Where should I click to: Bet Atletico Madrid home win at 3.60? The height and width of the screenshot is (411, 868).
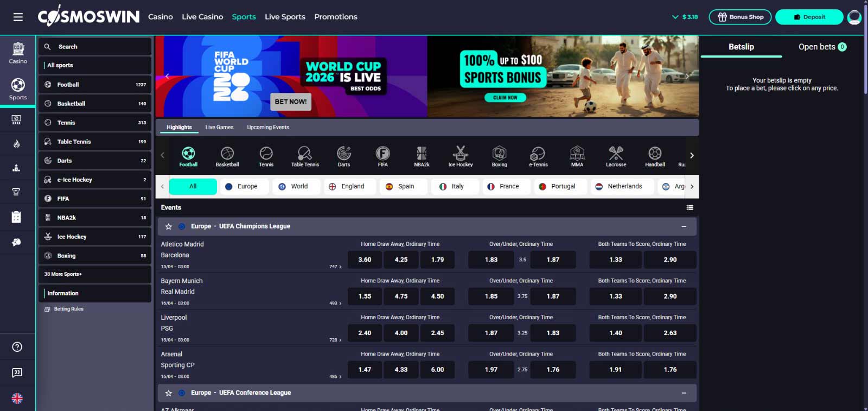[365, 260]
